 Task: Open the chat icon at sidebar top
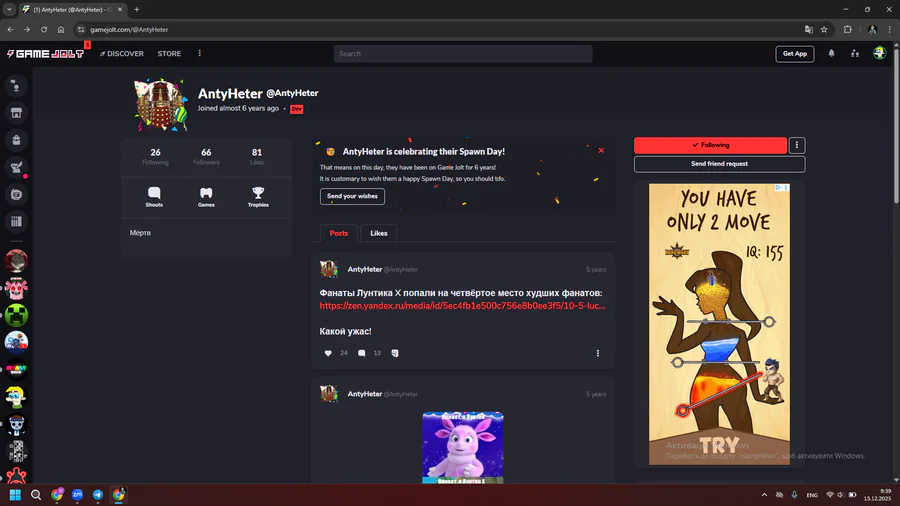(16, 86)
